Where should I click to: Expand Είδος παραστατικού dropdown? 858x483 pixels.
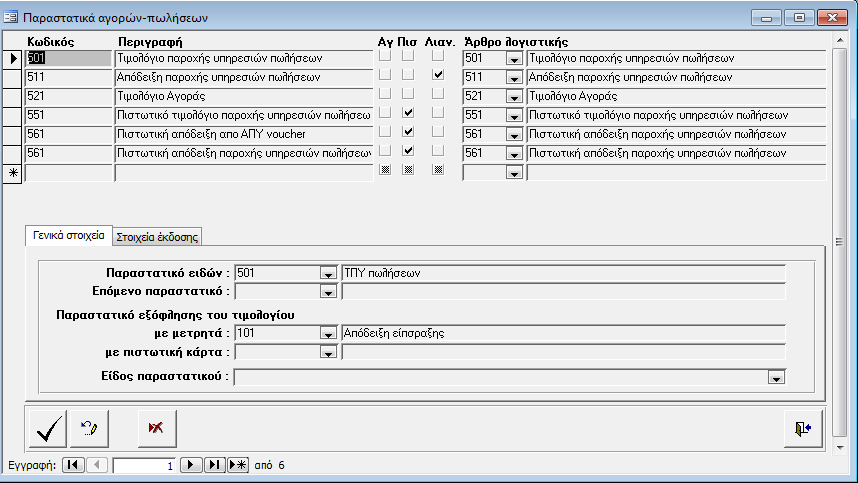(x=775, y=377)
